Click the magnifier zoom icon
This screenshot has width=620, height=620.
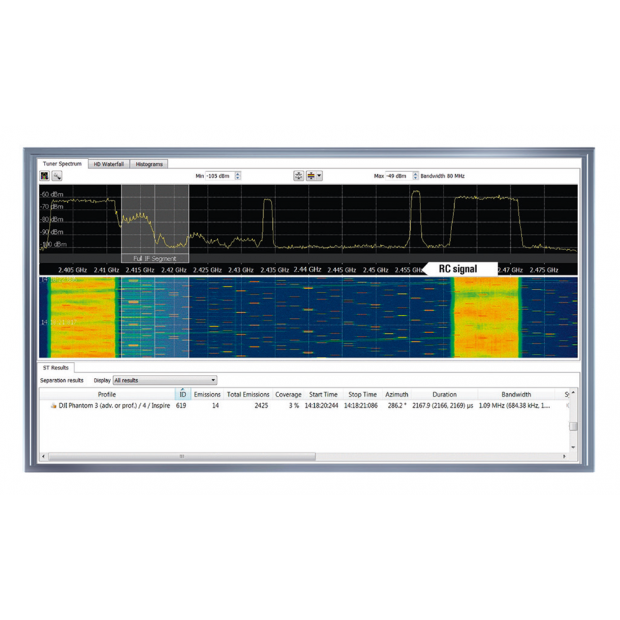click(56, 175)
